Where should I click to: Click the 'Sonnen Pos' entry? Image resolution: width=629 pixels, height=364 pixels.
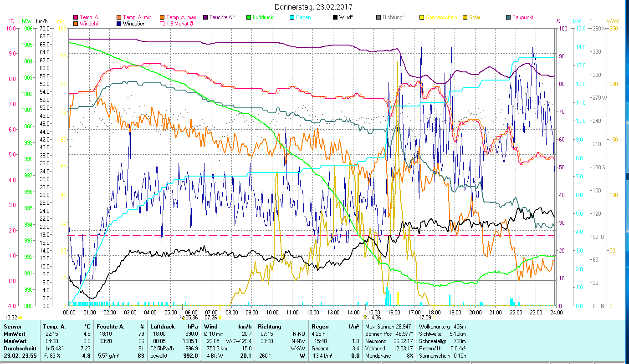389,334
